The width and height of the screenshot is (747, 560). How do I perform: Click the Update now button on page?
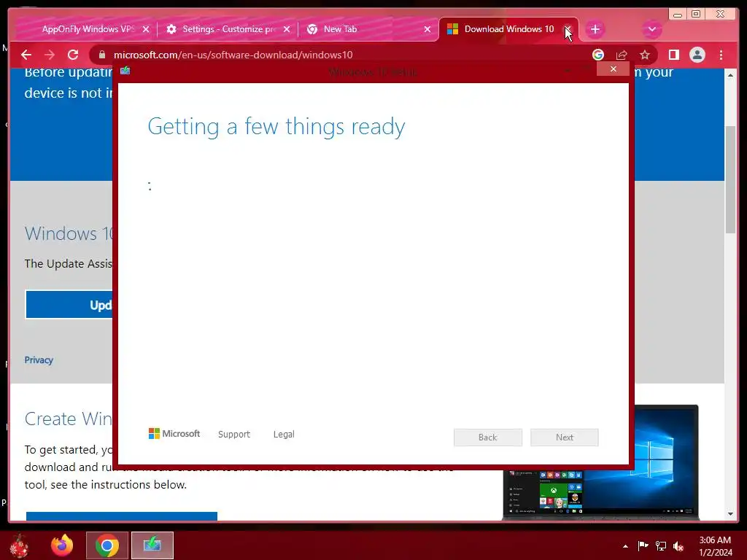(x=69, y=305)
